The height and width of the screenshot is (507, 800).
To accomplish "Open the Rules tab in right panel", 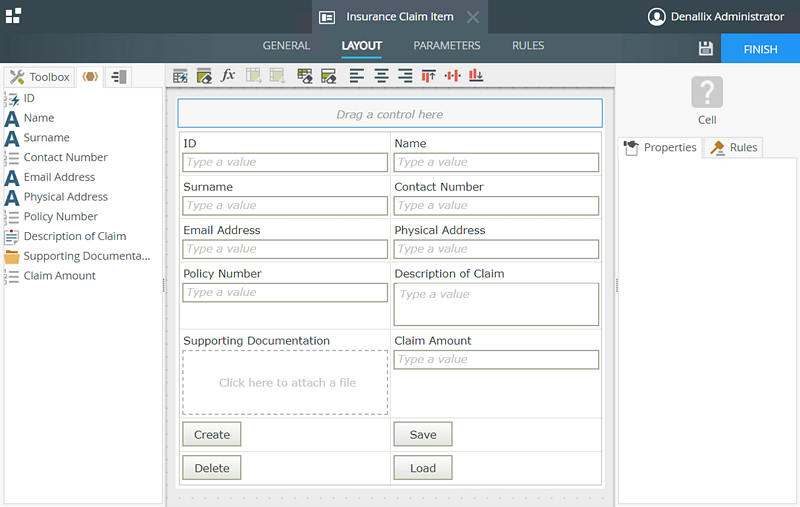I will [734, 148].
